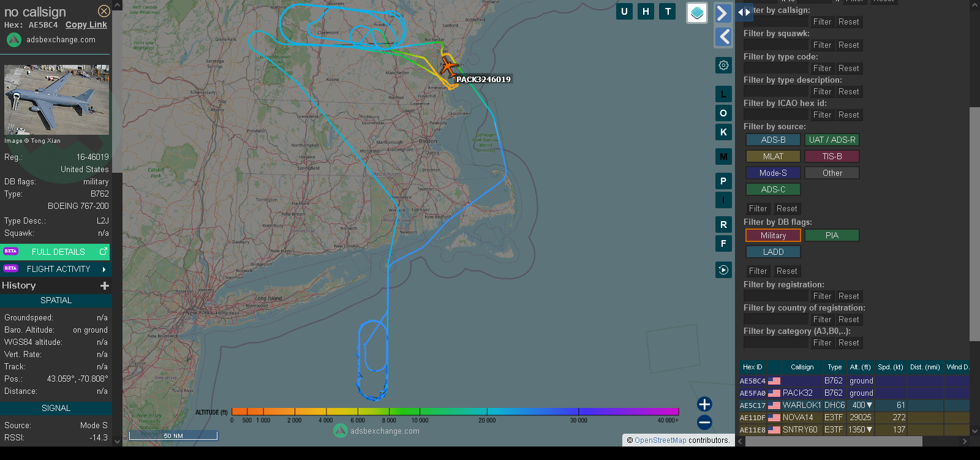Toggle the MLAT source filter
The width and height of the screenshot is (980, 460).
point(773,157)
